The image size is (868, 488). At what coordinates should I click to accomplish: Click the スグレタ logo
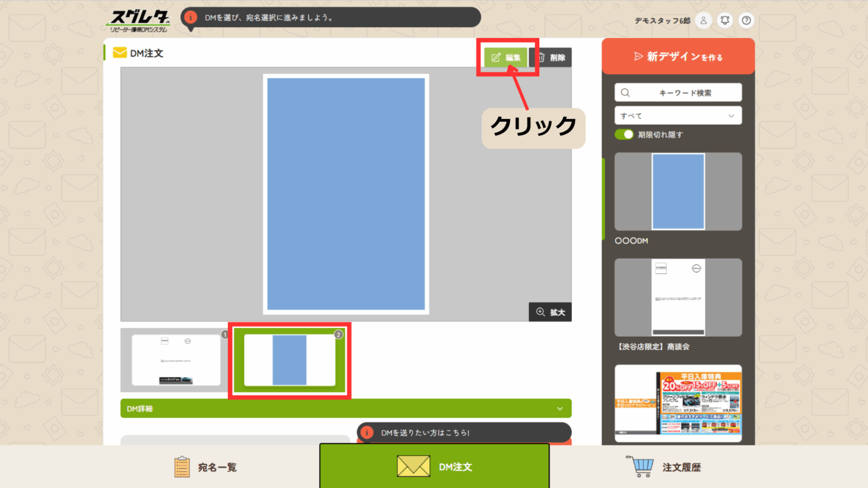(139, 21)
